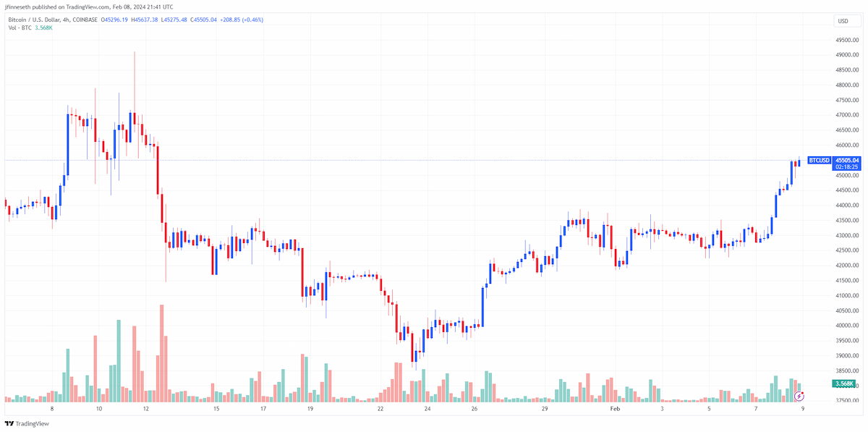Click the 3.568K volume tag on the price axis
The height and width of the screenshot is (432, 868).
tap(844, 384)
